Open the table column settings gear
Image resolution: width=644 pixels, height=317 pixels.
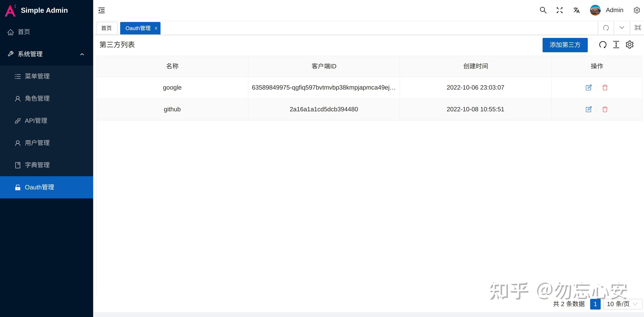(x=629, y=45)
